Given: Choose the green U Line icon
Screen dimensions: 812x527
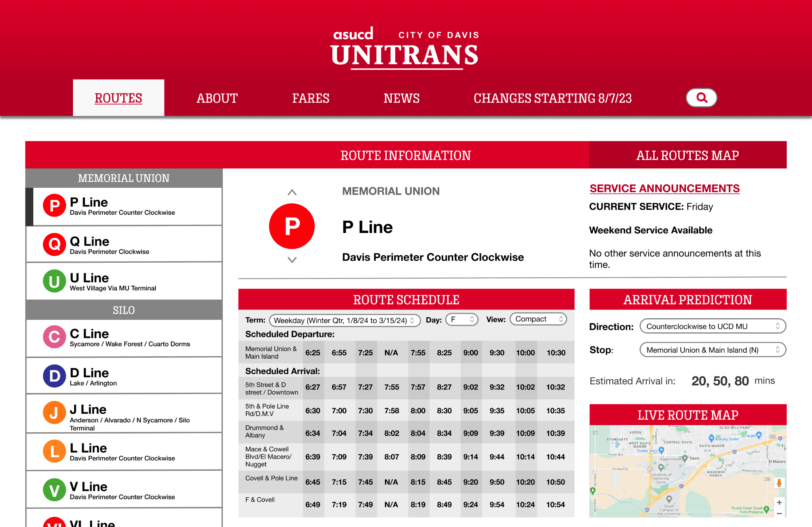Looking at the screenshot, I should click(54, 281).
